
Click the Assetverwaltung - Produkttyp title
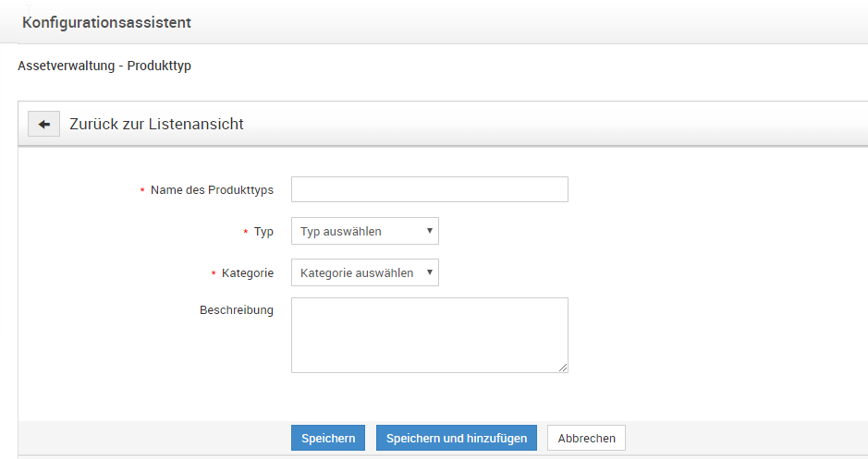(104, 66)
